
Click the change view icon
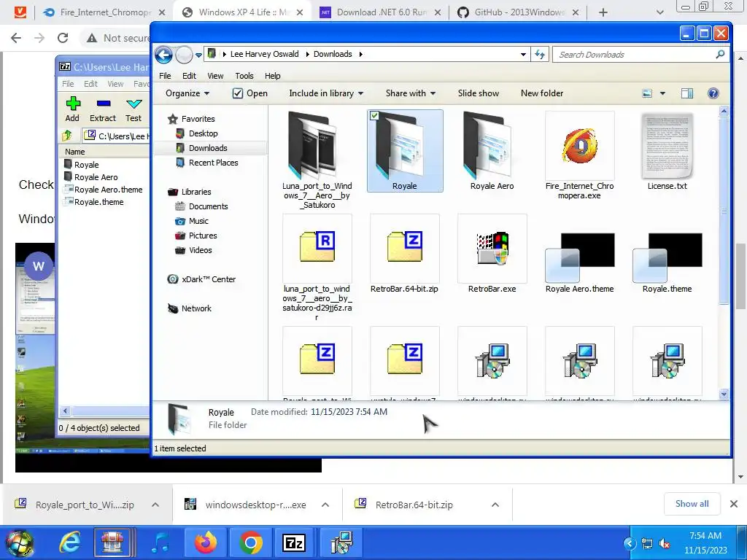[x=647, y=93]
